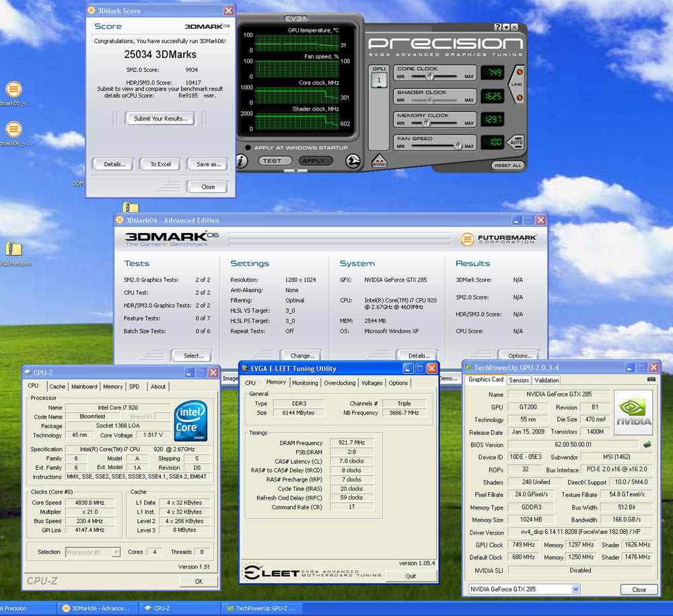Click Close button in GPU-Z
This screenshot has height=616, width=673.
click(x=639, y=589)
